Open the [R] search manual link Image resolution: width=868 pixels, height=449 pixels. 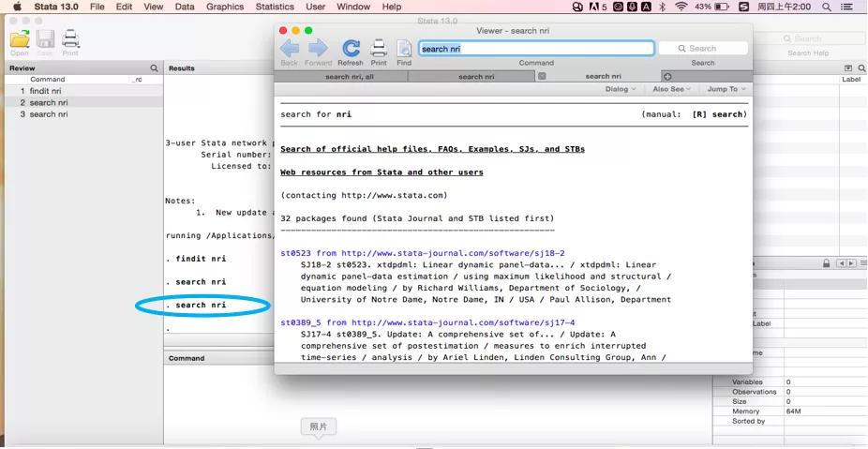click(719, 114)
